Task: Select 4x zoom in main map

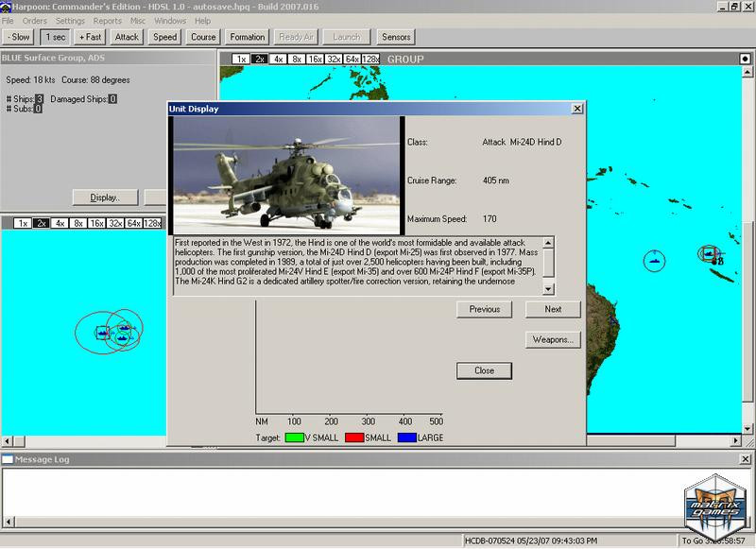Action: [x=278, y=59]
